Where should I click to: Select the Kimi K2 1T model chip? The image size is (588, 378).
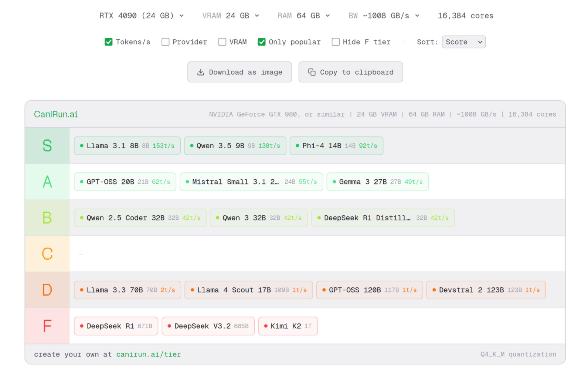pos(288,326)
